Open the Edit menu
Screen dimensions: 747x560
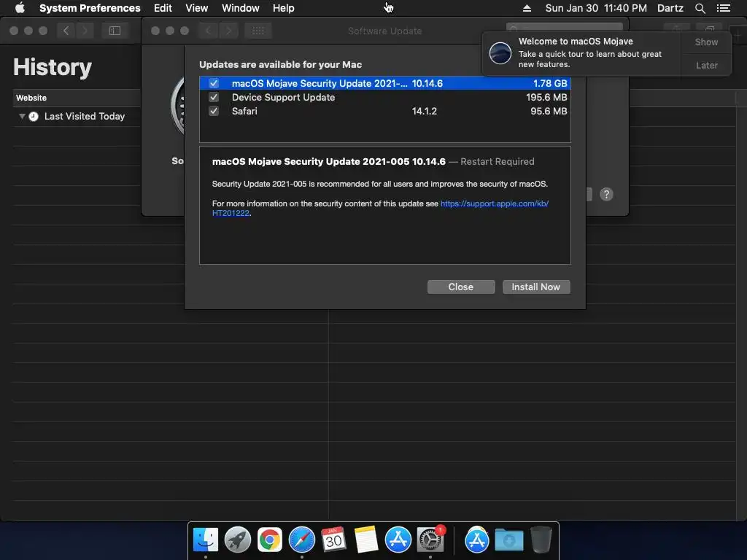[x=163, y=8]
